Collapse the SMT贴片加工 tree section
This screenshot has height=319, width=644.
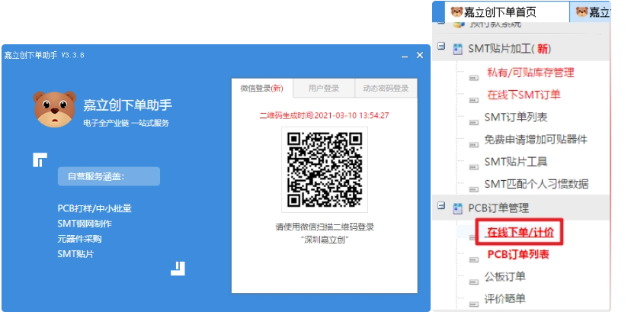click(x=441, y=47)
